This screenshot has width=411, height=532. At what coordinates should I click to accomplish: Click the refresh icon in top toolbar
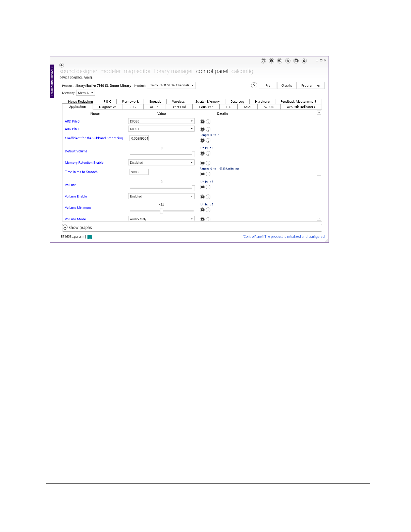(263, 61)
